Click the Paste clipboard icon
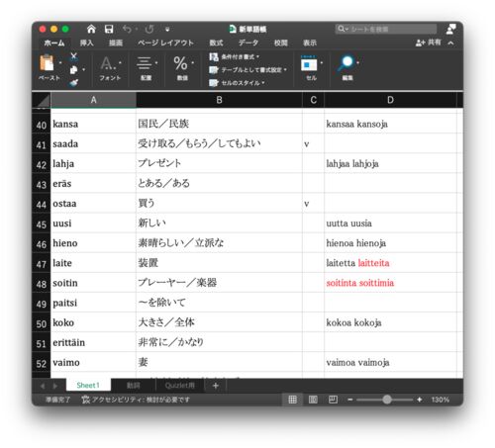 pos(47,63)
